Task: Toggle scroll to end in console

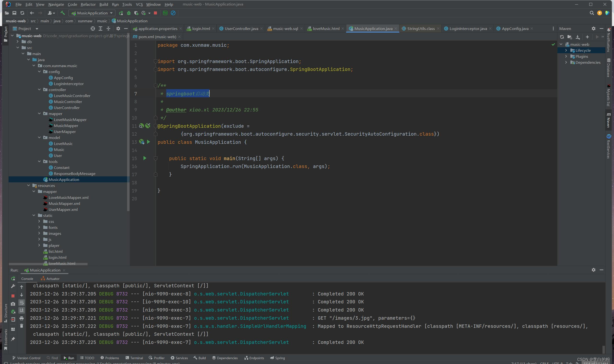Action: point(22,310)
